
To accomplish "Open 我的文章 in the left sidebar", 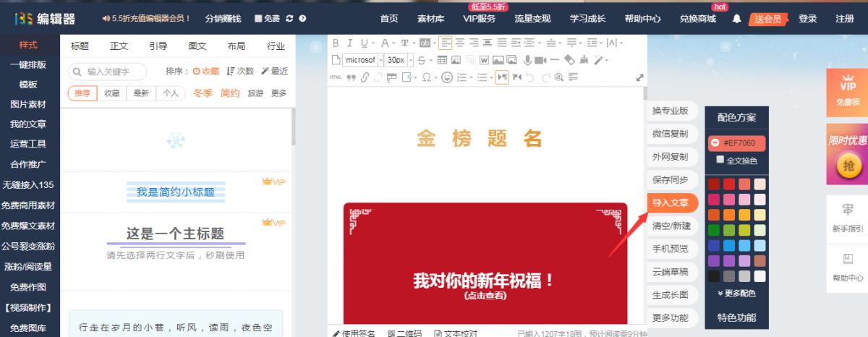I will tap(28, 124).
